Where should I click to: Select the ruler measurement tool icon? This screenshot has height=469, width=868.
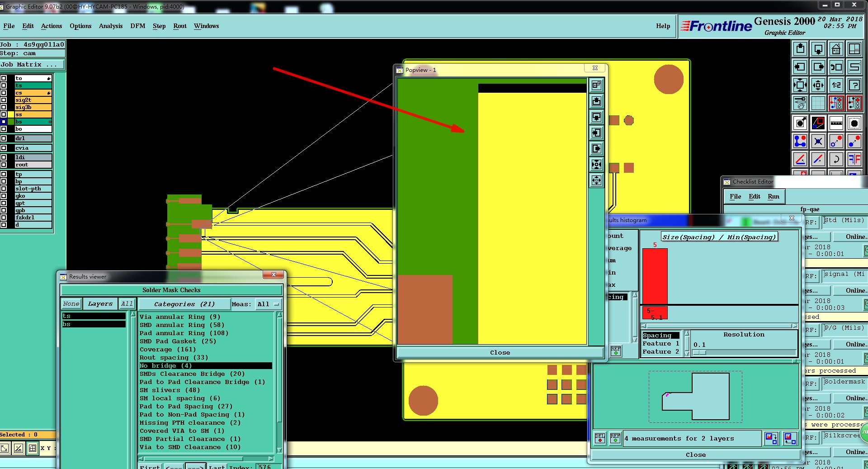tap(836, 123)
